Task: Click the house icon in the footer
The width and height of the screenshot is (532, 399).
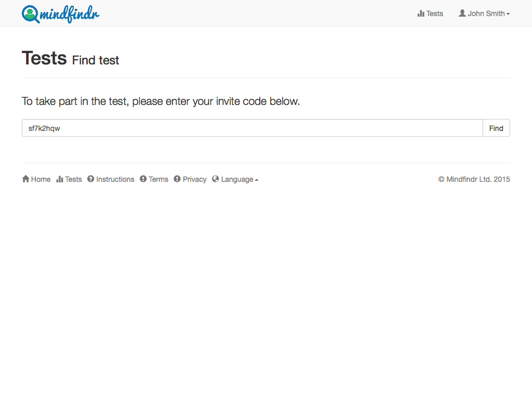Action: (x=26, y=179)
